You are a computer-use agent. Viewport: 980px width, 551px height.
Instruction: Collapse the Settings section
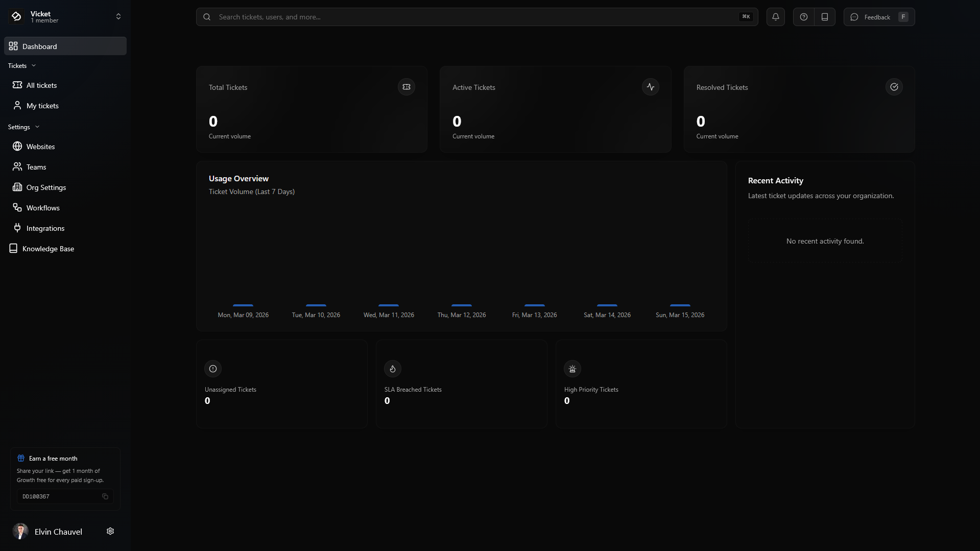point(37,127)
